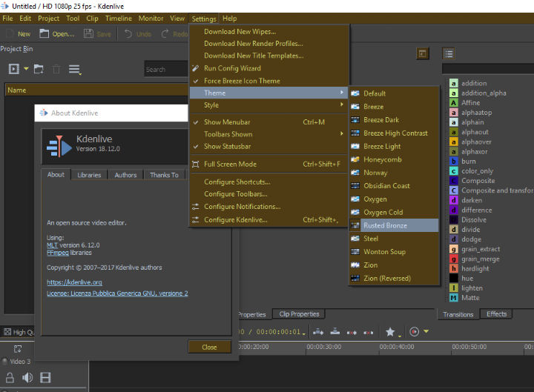Screen dimensions: 534x392
Task: Click the Matte transition icon
Action: pos(454,298)
